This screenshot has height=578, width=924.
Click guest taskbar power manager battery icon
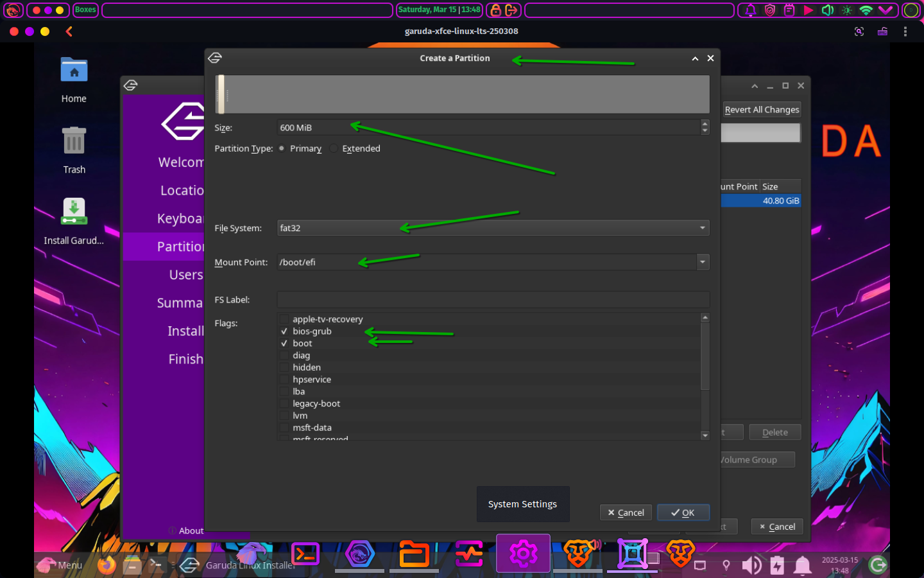click(777, 565)
